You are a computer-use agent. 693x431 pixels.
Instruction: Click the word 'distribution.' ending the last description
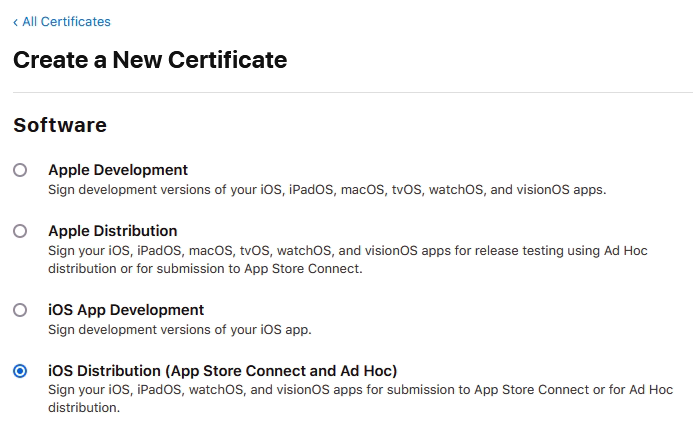[84, 408]
